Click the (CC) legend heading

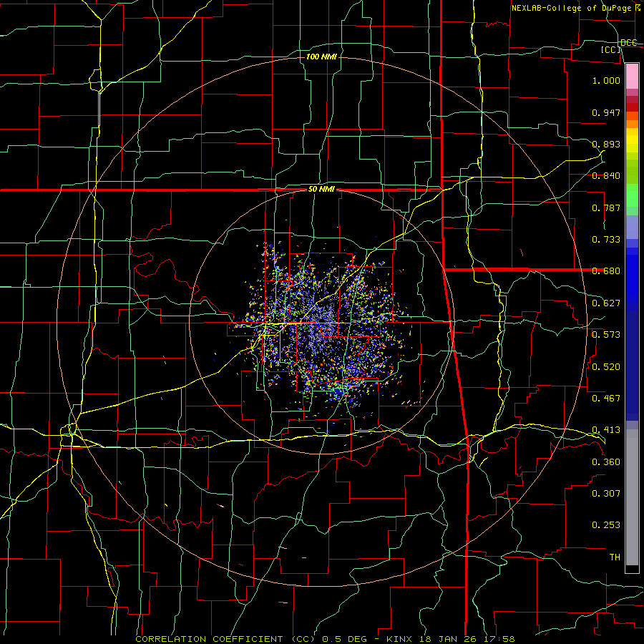point(611,49)
